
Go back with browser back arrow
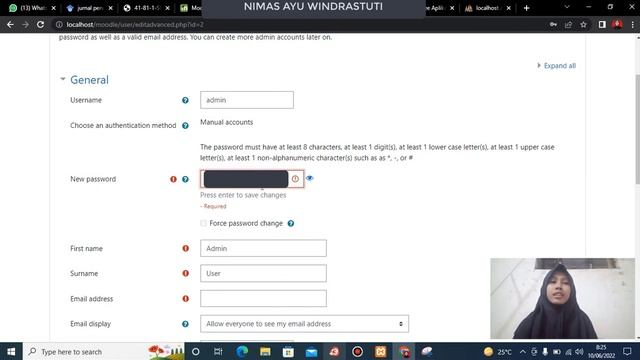tap(10, 24)
